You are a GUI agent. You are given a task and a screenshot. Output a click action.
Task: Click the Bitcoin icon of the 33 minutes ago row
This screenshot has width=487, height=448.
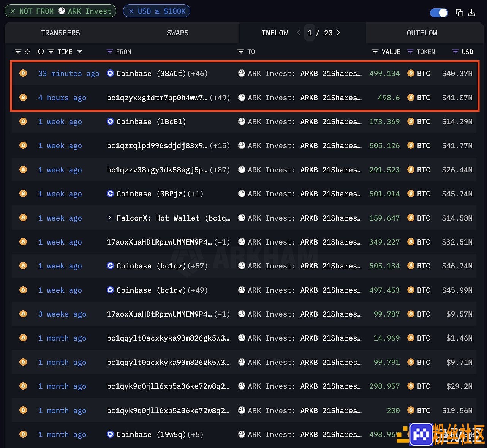[x=23, y=73]
